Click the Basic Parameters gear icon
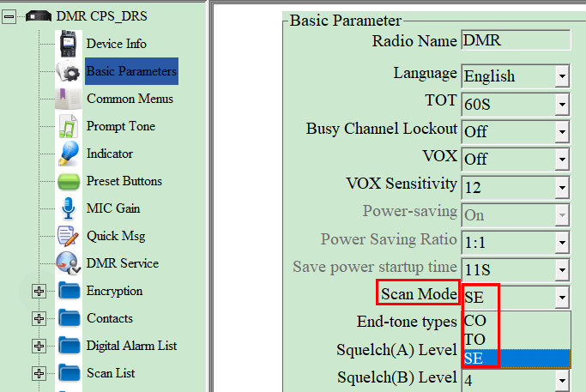The image size is (586, 392). click(x=69, y=71)
